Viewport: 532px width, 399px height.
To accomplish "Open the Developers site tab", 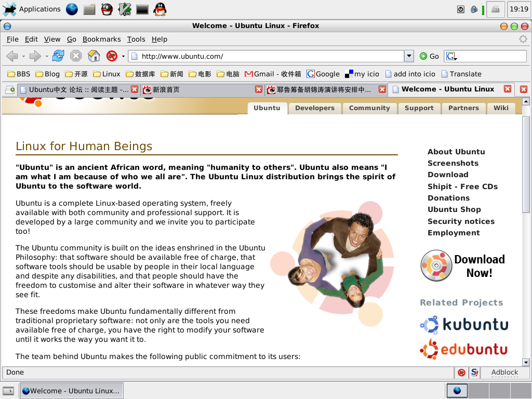I will tap(314, 108).
